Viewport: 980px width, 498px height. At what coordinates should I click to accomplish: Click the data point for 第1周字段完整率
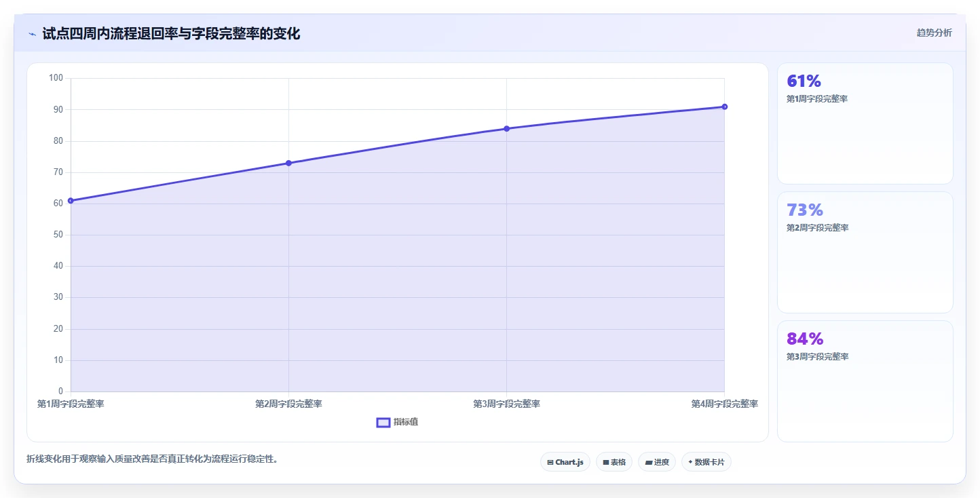[x=71, y=201]
